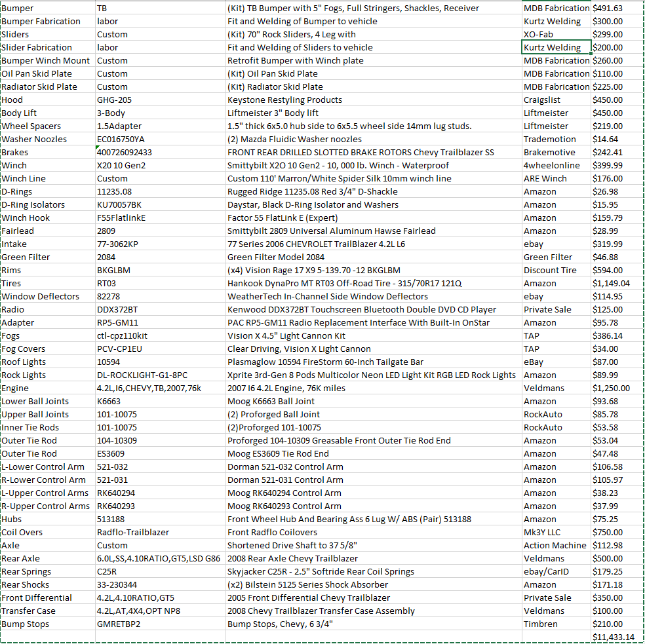Click the "Craigslist" vendor cell
Screen dimensions: 645x644
[x=556, y=100]
